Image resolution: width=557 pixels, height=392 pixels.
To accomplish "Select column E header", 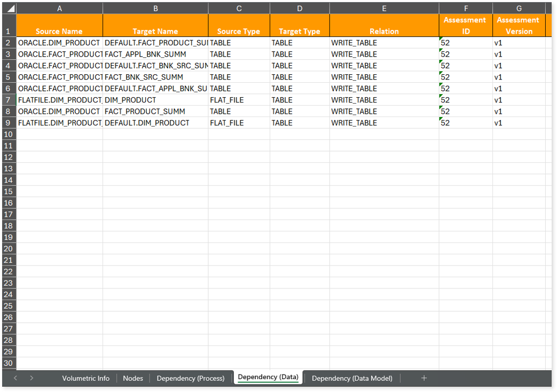I will click(384, 9).
